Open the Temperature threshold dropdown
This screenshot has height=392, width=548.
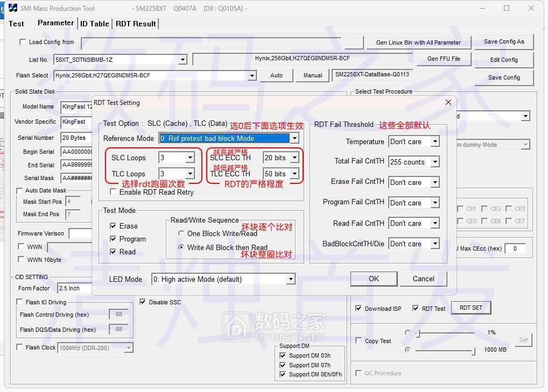tap(435, 142)
